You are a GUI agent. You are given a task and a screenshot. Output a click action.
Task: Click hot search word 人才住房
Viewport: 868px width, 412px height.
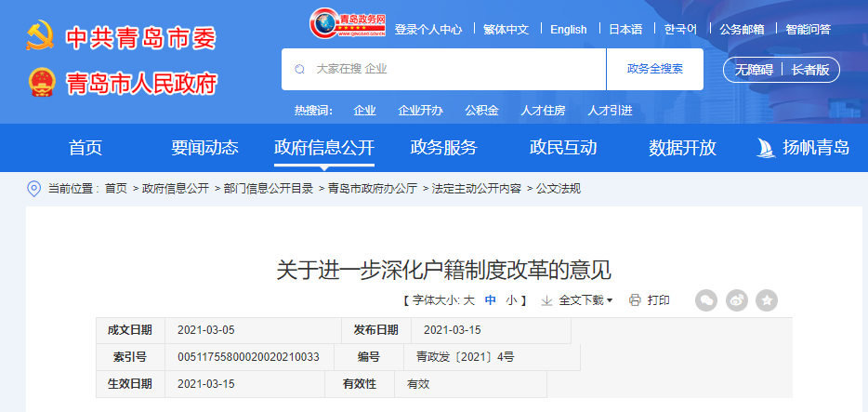[x=543, y=111]
